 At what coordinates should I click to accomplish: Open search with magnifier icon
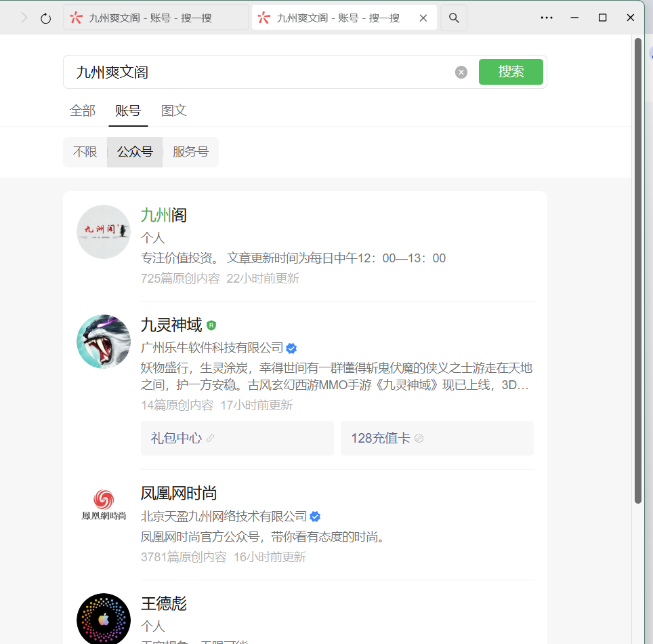[x=454, y=18]
